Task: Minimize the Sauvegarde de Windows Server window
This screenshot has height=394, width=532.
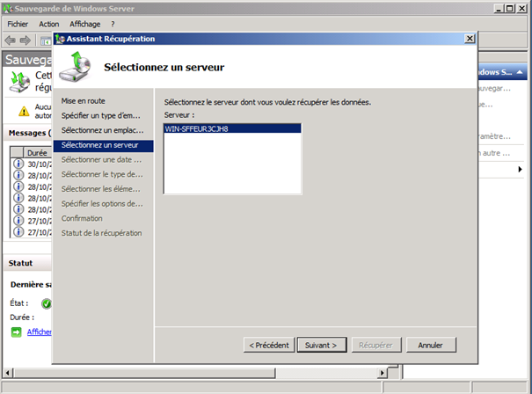Action: [498, 9]
